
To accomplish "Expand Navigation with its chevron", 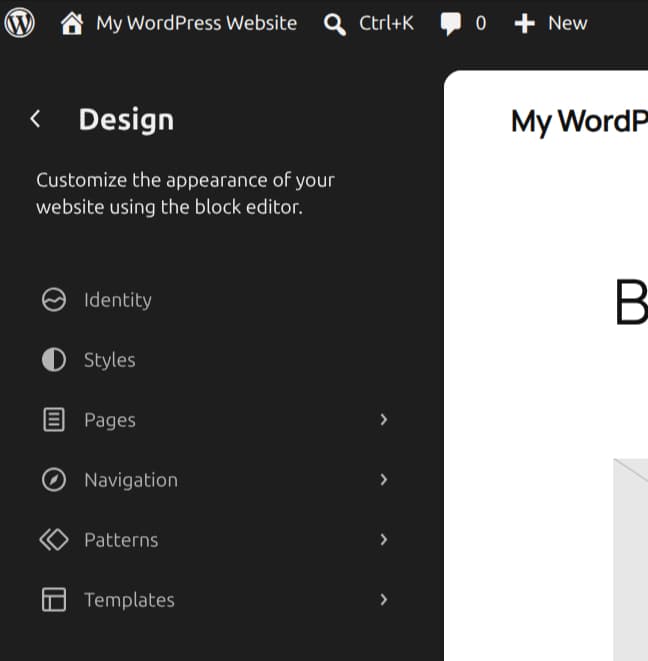I will (384, 480).
